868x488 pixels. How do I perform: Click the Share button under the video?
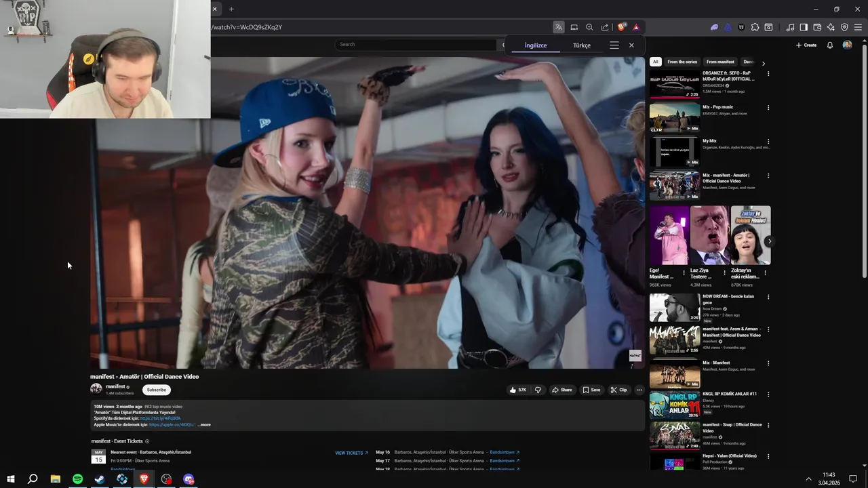click(x=561, y=390)
